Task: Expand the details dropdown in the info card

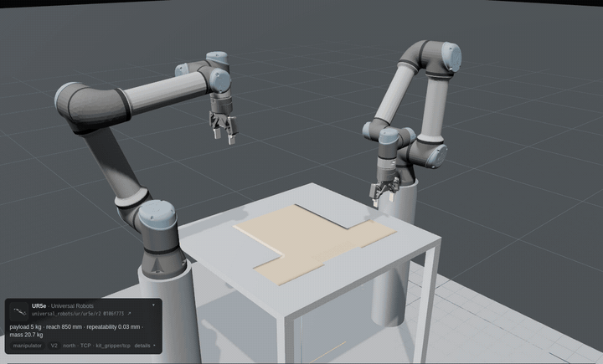Action: click(145, 346)
